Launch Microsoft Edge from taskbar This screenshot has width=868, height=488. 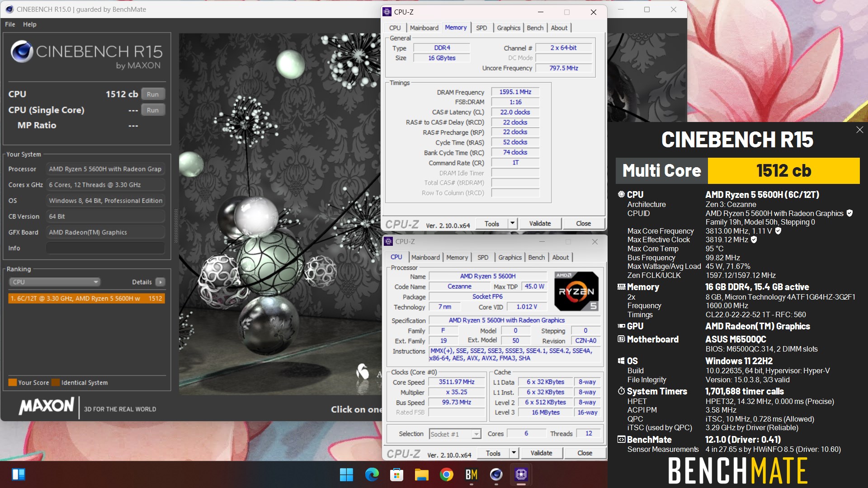372,474
